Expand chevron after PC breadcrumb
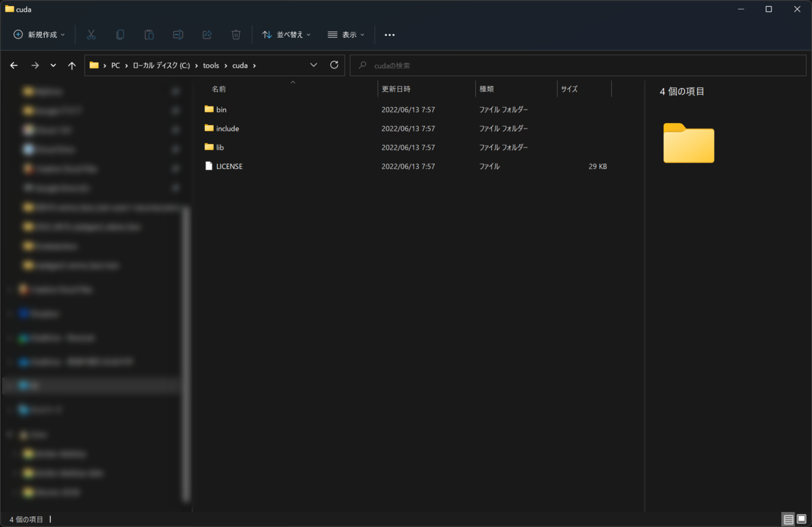The width and height of the screenshot is (812, 527). (x=127, y=66)
